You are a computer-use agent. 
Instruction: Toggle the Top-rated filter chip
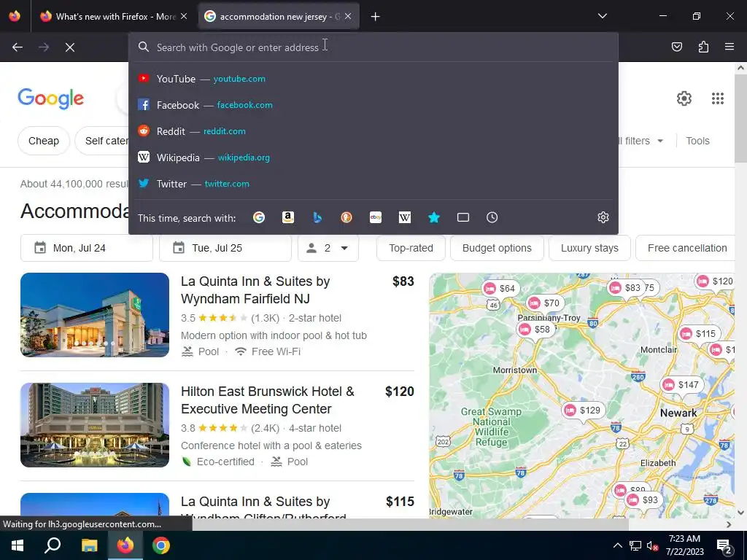(411, 248)
